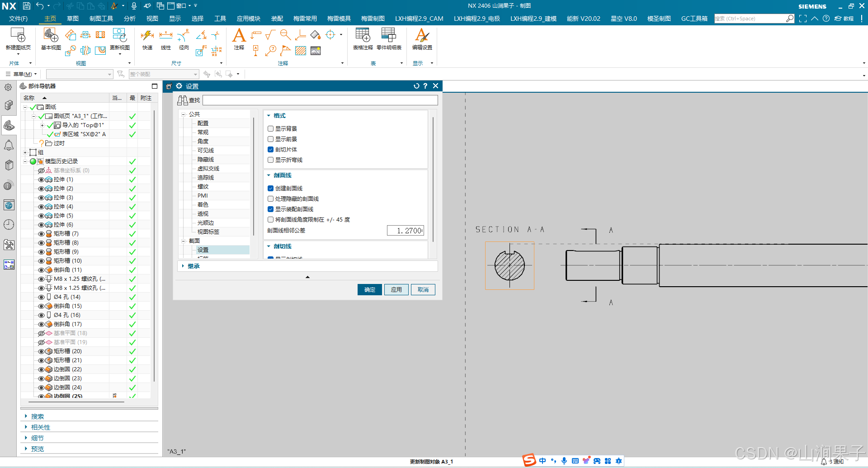Click the reset icon in the 设置 dialog header
Viewport: 868px width, 468px height.
click(416, 86)
